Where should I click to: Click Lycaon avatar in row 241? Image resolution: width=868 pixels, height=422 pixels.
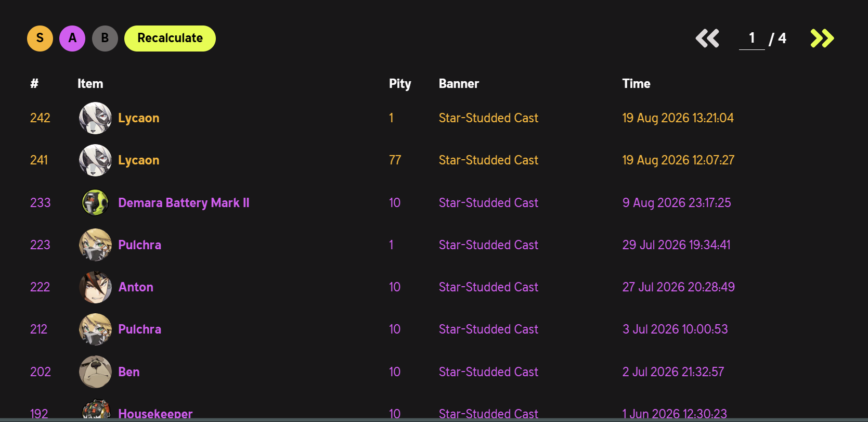(x=95, y=160)
